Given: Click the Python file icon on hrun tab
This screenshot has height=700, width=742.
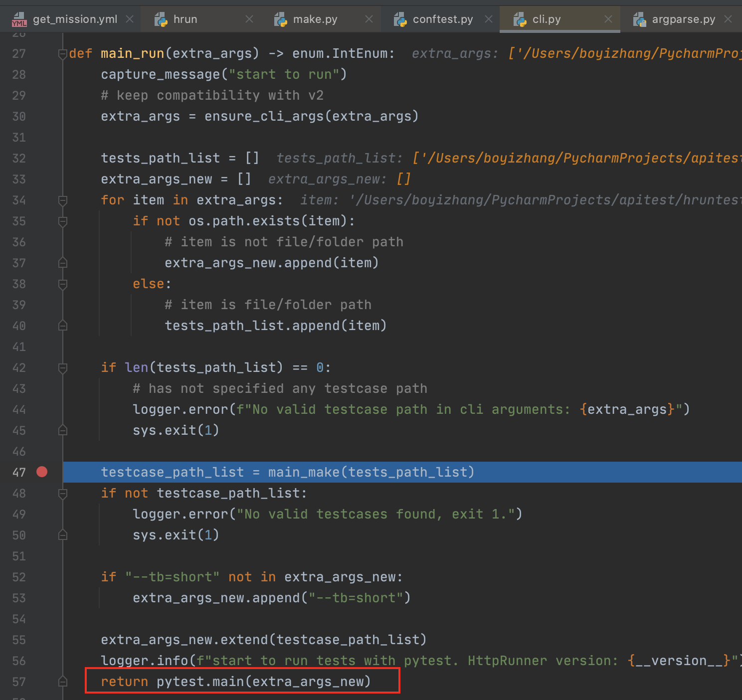Looking at the screenshot, I should coord(161,19).
